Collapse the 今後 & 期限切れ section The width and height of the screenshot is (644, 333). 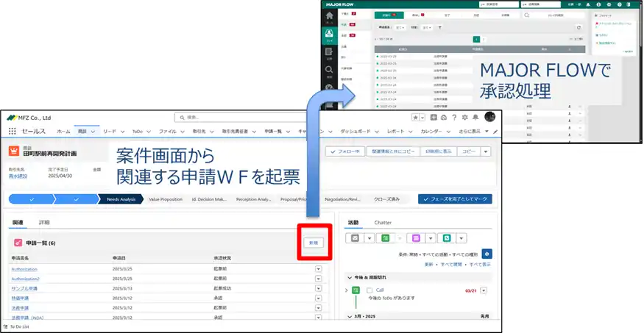[x=349, y=277]
